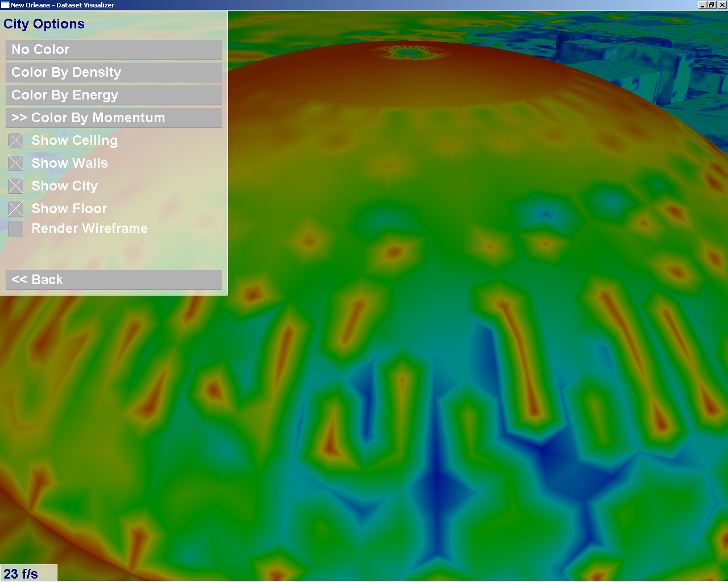Restore down the window size
Viewport: 728px width, 582px height.
pos(712,5)
